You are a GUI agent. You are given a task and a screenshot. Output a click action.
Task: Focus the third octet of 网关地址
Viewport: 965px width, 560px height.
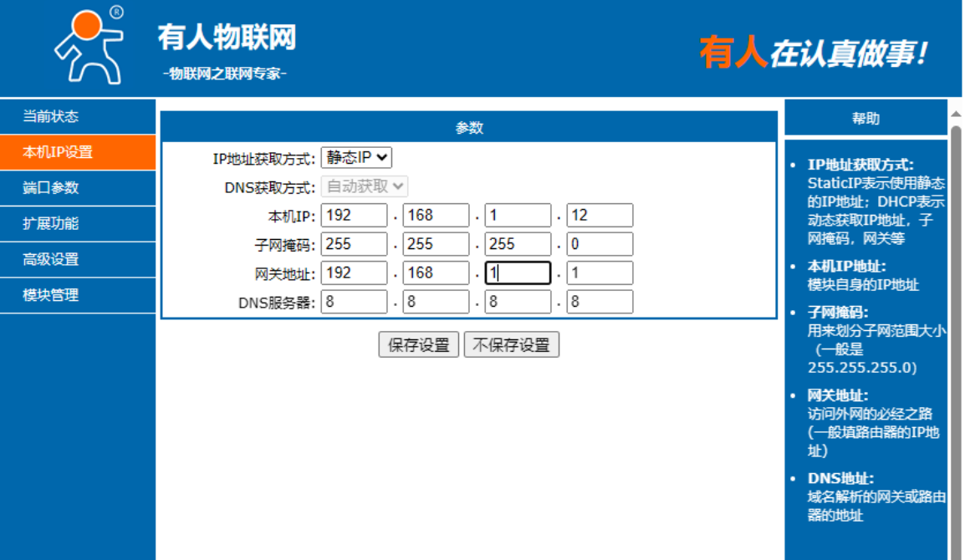pyautogui.click(x=518, y=273)
